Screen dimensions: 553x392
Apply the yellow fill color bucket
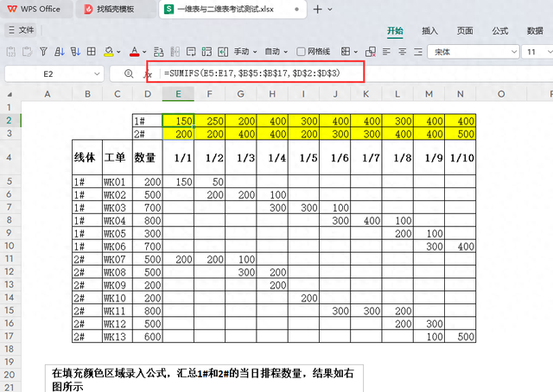(109, 52)
